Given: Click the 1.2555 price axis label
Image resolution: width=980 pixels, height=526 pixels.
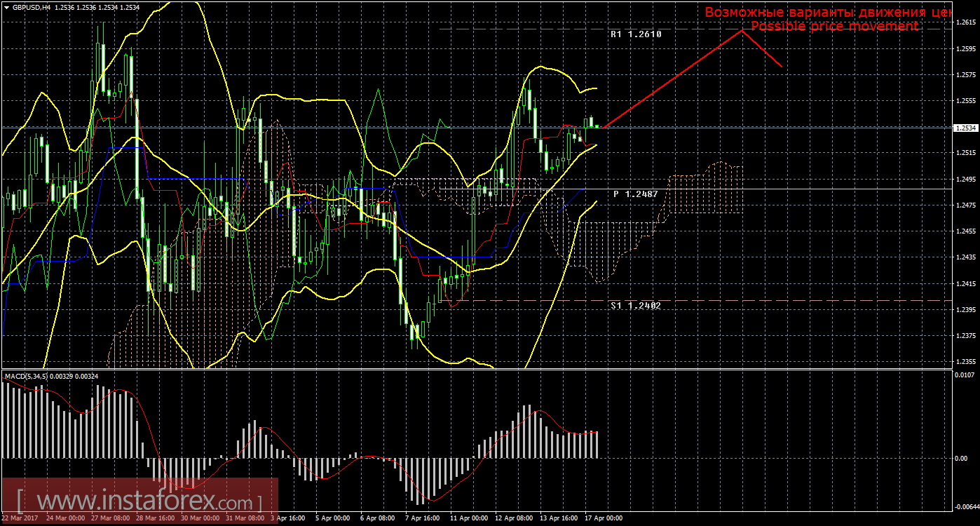Looking at the screenshot, I should (x=966, y=100).
